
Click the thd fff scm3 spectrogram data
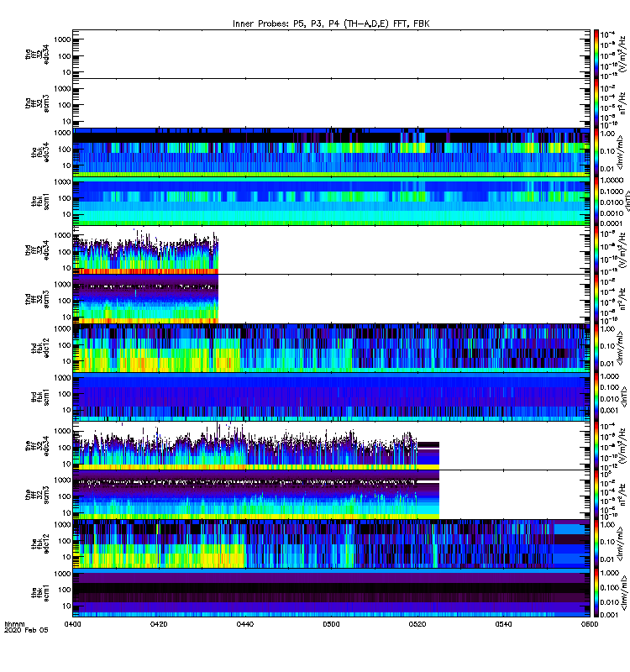pyautogui.click(x=145, y=299)
